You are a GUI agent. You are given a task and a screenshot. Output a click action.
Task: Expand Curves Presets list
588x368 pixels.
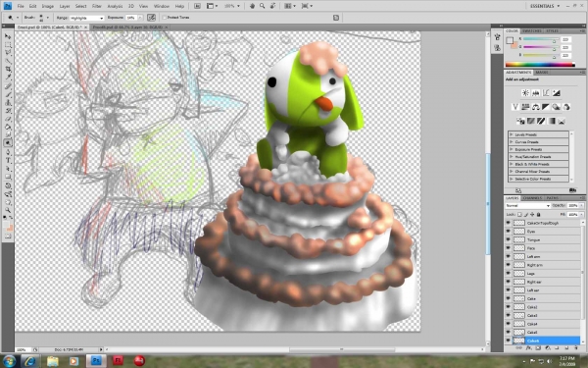(512, 142)
